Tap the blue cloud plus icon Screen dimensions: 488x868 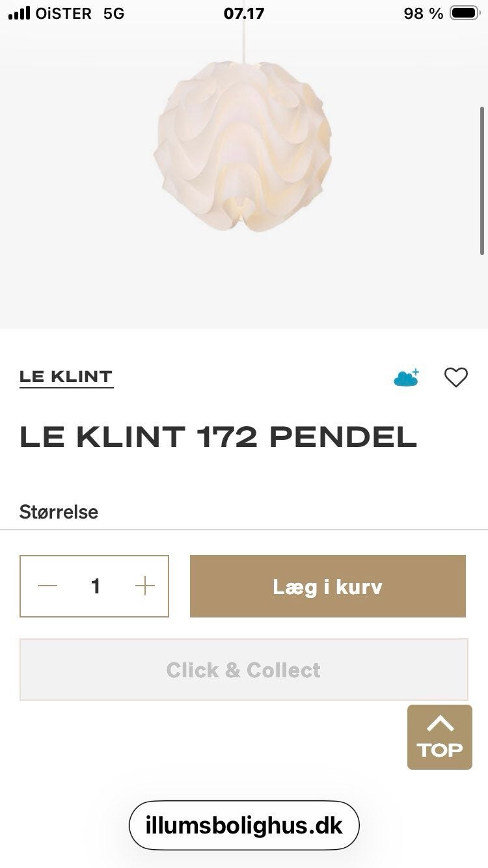point(406,377)
